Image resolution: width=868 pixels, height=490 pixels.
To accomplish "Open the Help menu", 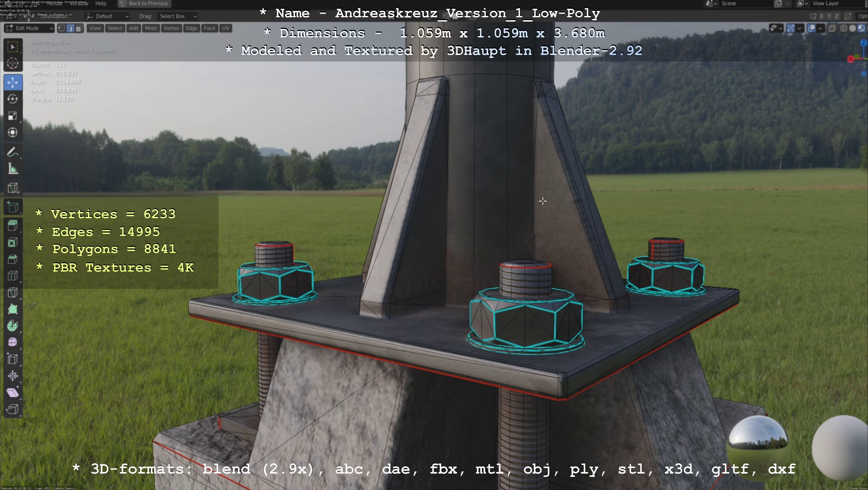I will 101,3.
